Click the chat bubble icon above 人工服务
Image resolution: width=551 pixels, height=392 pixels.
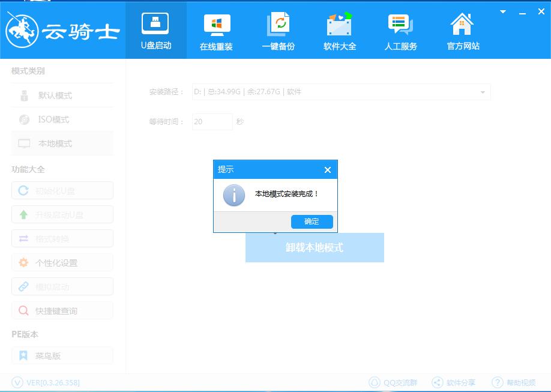pyautogui.click(x=400, y=24)
